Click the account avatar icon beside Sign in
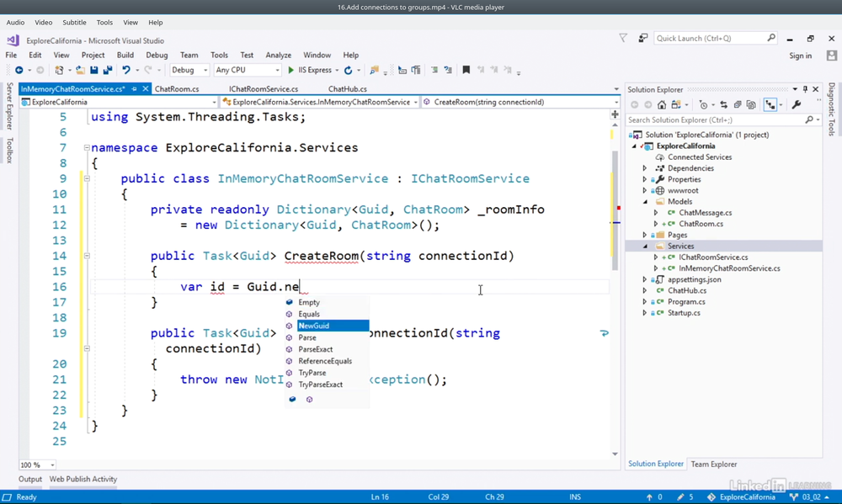Viewport: 842px width, 504px height. (x=832, y=56)
